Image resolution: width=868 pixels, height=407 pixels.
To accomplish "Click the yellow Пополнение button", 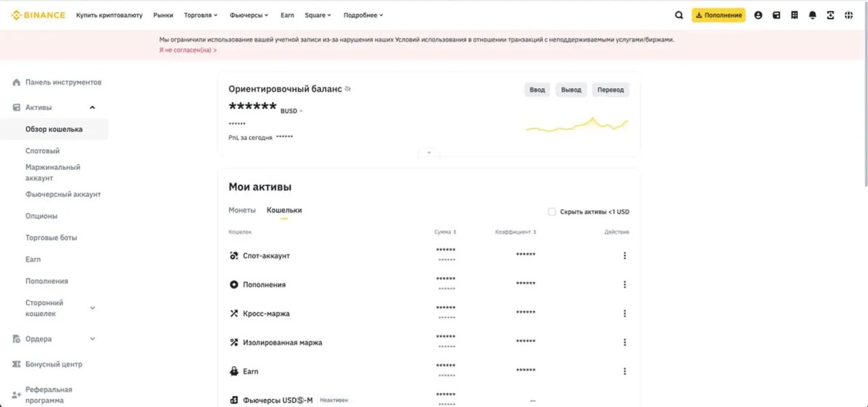I will (x=718, y=15).
